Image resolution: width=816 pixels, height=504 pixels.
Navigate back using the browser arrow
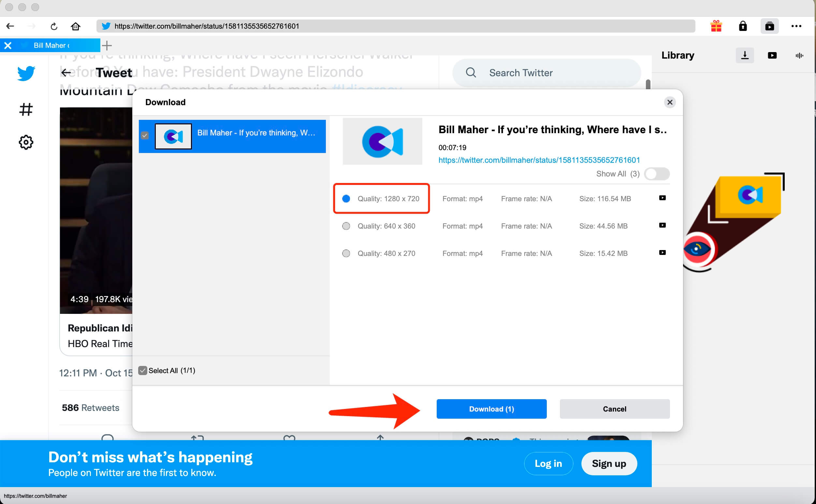(10, 26)
